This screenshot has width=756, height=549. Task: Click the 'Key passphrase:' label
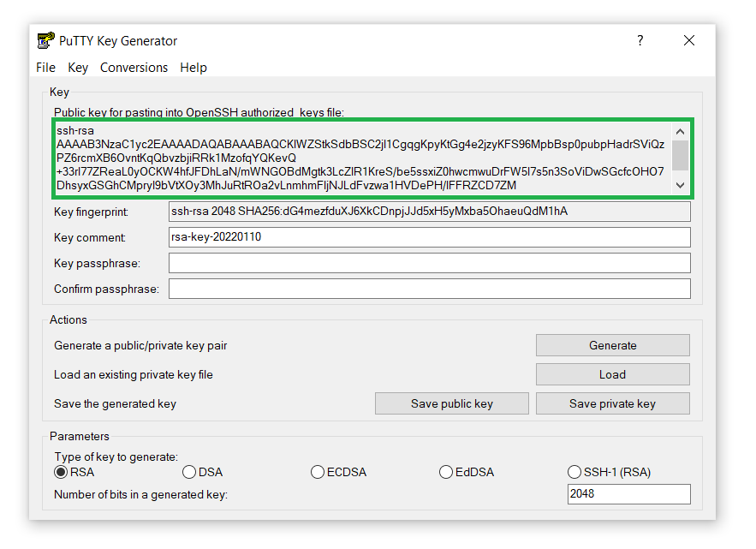tap(97, 264)
